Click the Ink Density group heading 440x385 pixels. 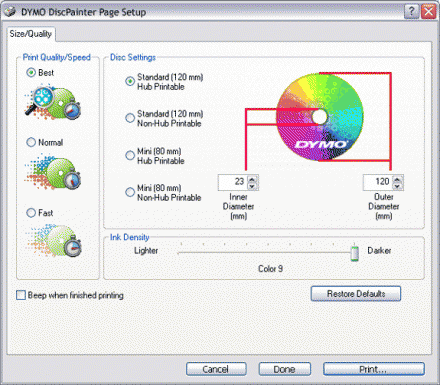point(129,237)
